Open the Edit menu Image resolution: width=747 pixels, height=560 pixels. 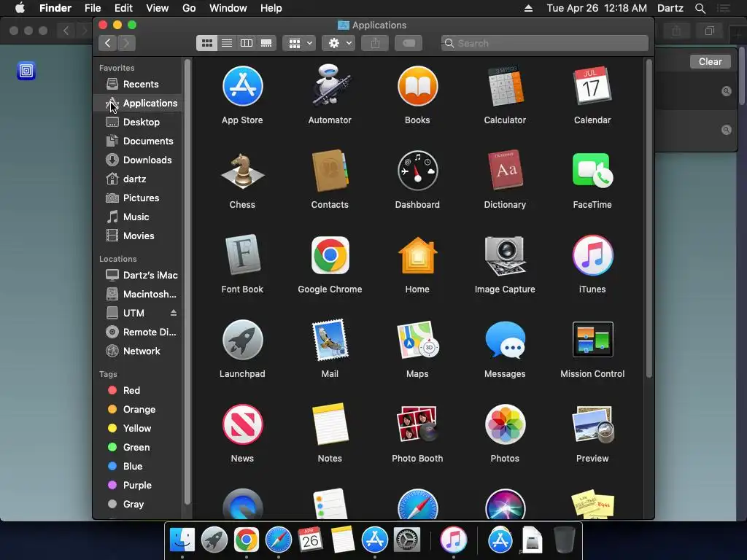[123, 8]
